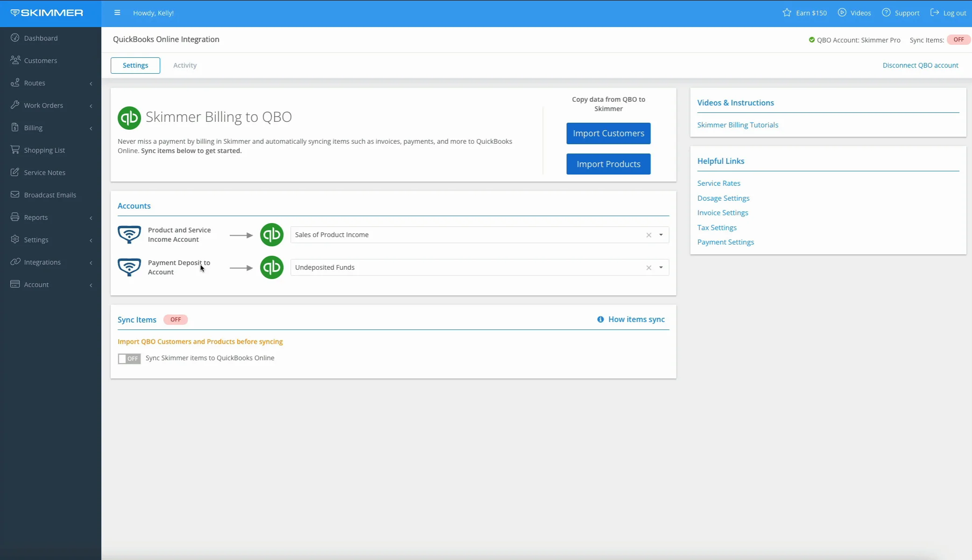Image resolution: width=972 pixels, height=560 pixels.
Task: Click the Broadcast Emails envelope icon
Action: pyautogui.click(x=15, y=195)
